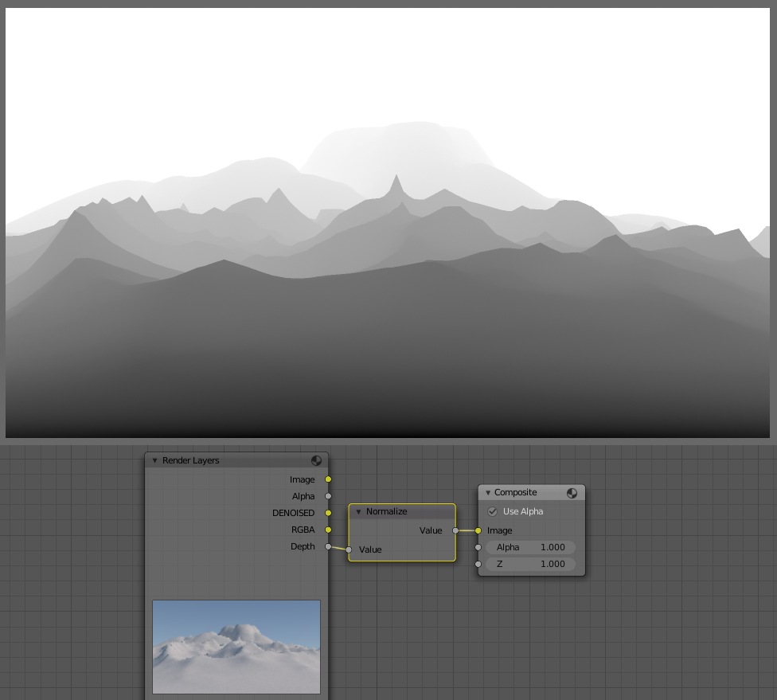Collapse the Normalize node
The width and height of the screenshot is (777, 700).
click(x=359, y=511)
